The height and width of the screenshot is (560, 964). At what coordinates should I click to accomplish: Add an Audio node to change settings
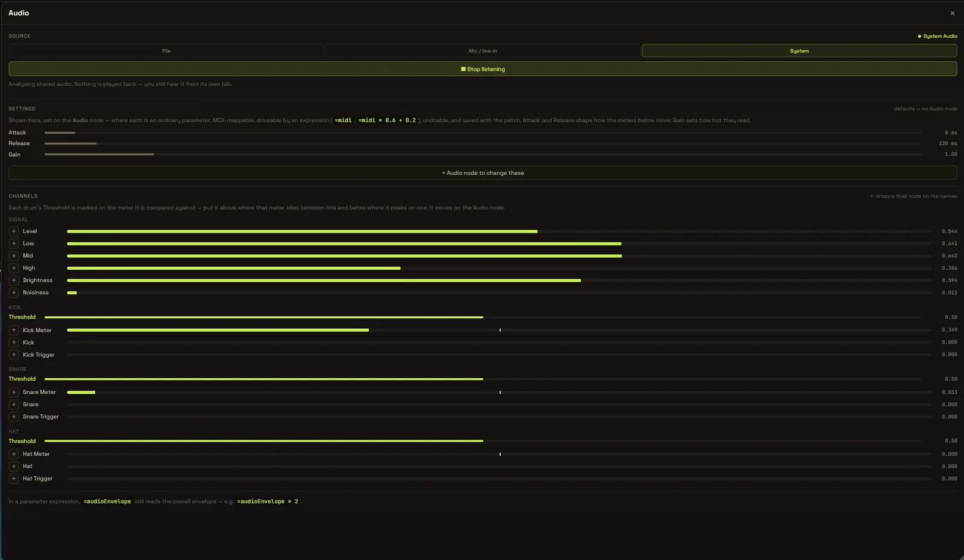pyautogui.click(x=483, y=173)
